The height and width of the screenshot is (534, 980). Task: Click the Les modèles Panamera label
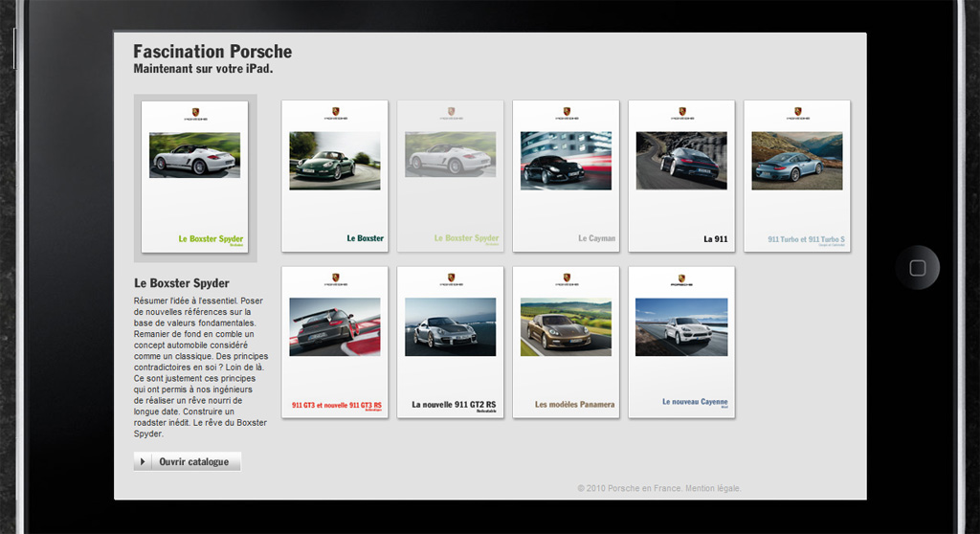point(574,405)
